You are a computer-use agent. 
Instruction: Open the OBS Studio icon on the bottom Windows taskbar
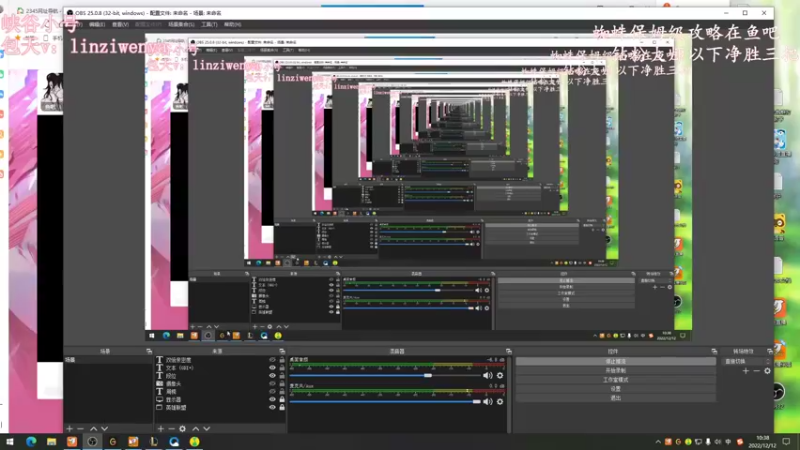pyautogui.click(x=92, y=442)
